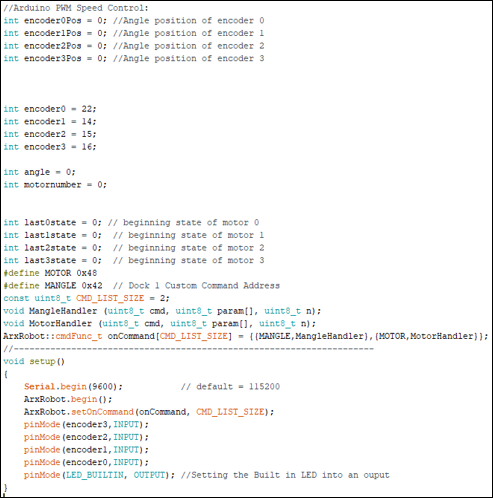Click the Serial.begin(9600) statement
The width and height of the screenshot is (493, 498).
[73, 387]
